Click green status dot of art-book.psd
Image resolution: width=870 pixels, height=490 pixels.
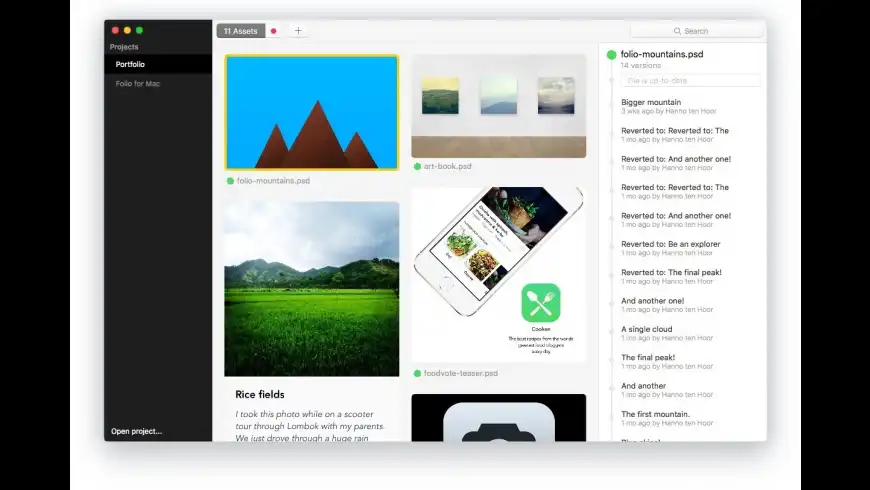417,166
